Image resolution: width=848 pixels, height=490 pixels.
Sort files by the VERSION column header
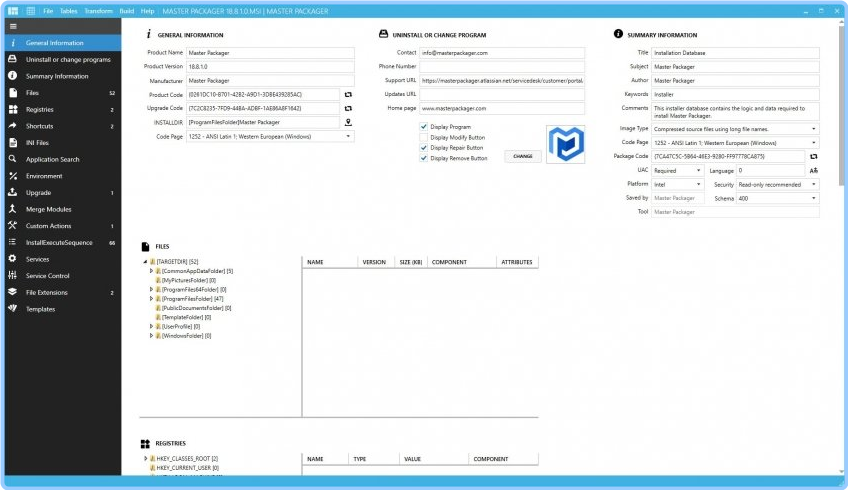[375, 262]
